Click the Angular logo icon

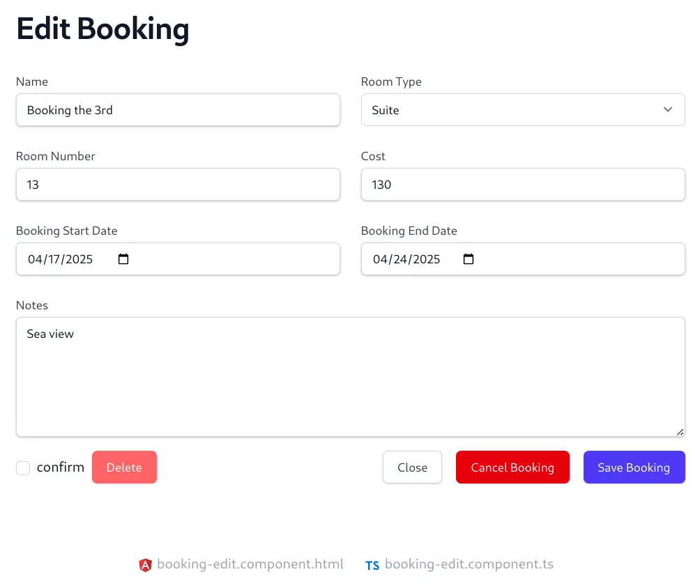(x=145, y=565)
